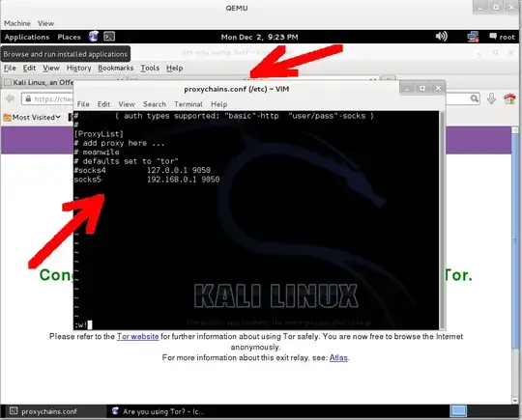
Task: Open browser View menu
Action: point(51,69)
